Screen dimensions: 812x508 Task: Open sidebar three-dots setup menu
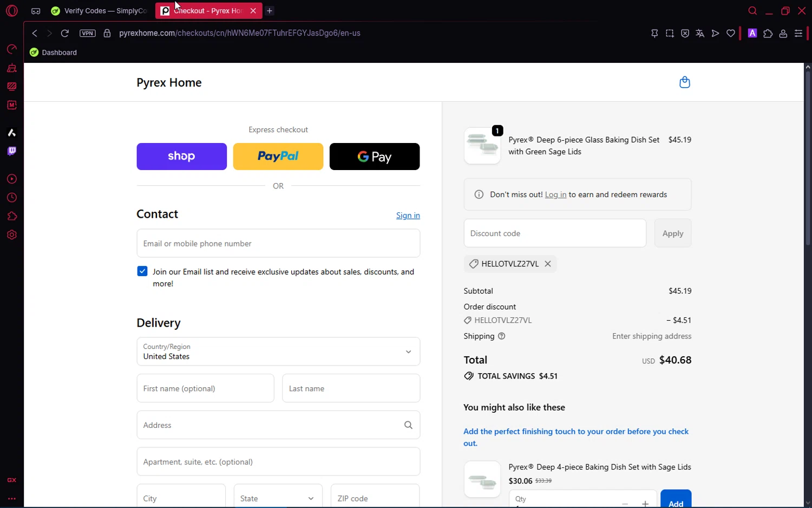(12, 499)
